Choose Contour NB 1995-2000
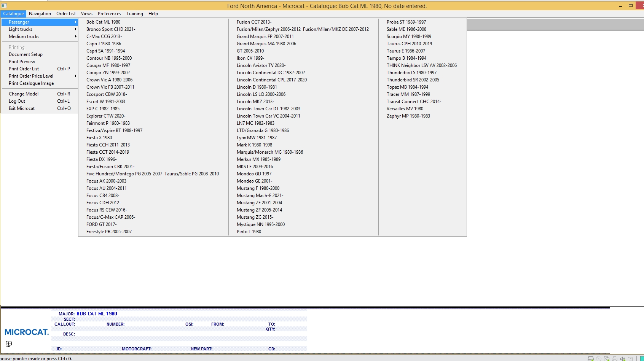644x361 pixels. pos(109,58)
